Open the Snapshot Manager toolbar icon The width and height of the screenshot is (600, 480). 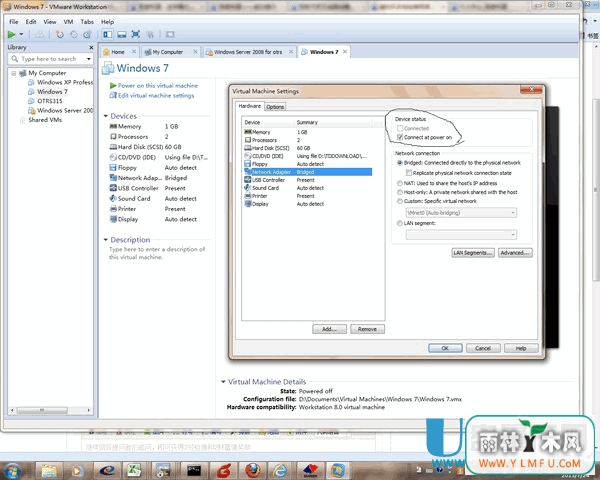point(88,34)
